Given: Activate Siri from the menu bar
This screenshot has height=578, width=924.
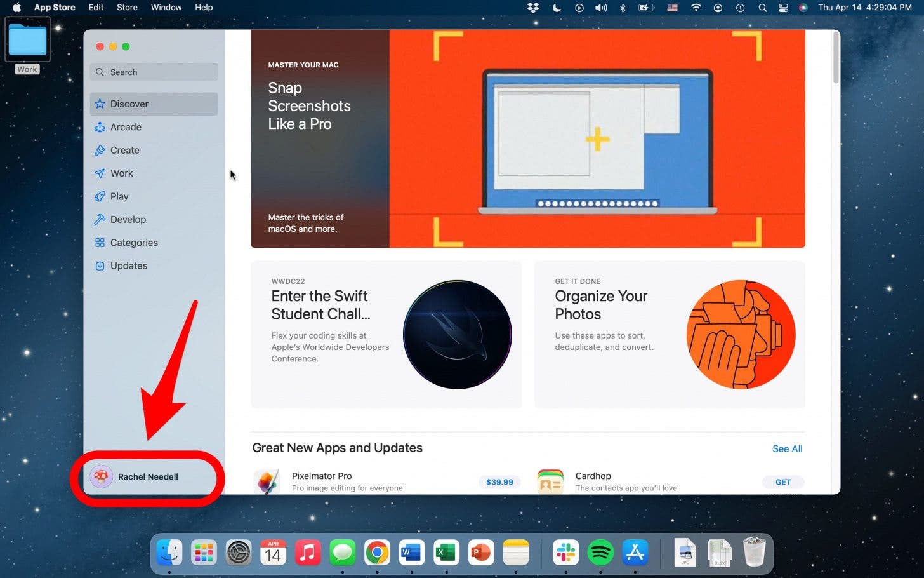Looking at the screenshot, I should 803,8.
